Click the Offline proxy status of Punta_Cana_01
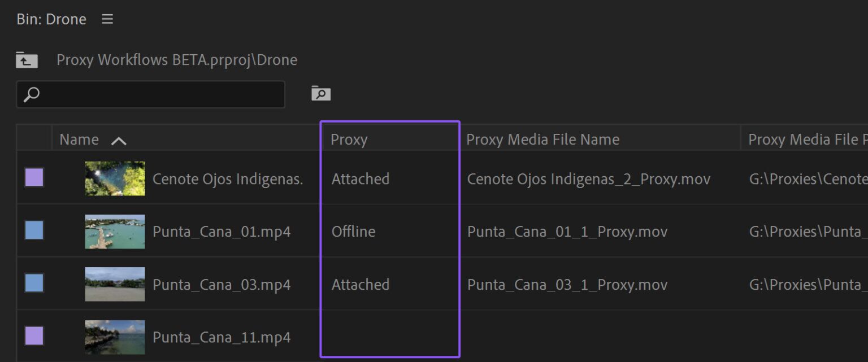The image size is (868, 362). [x=353, y=231]
